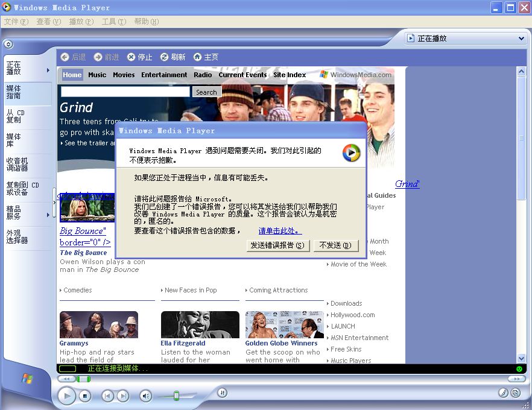Expand arrow beside 正在播放 sidebar tab
This screenshot has height=410, width=532.
(48, 70)
